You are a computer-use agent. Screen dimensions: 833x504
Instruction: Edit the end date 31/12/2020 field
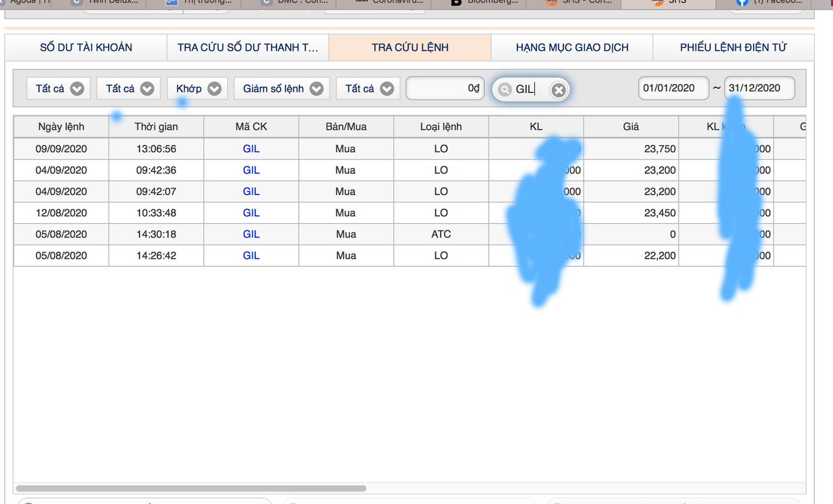[759, 88]
